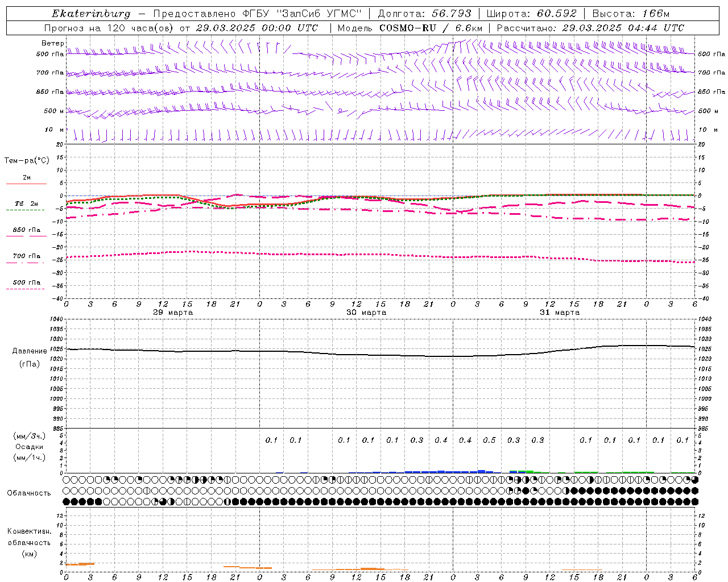
Task: Click the Конвективн. label of convective panel
Action: (29, 531)
